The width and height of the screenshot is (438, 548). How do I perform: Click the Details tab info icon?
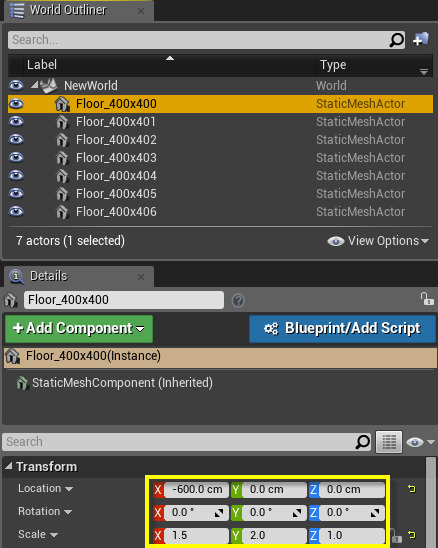(x=16, y=277)
